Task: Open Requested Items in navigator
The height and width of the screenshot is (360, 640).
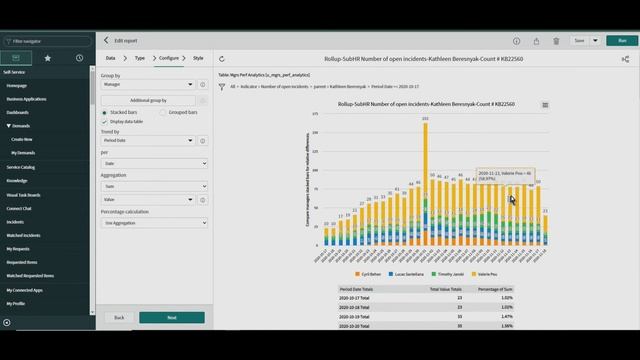Action: tap(22, 262)
